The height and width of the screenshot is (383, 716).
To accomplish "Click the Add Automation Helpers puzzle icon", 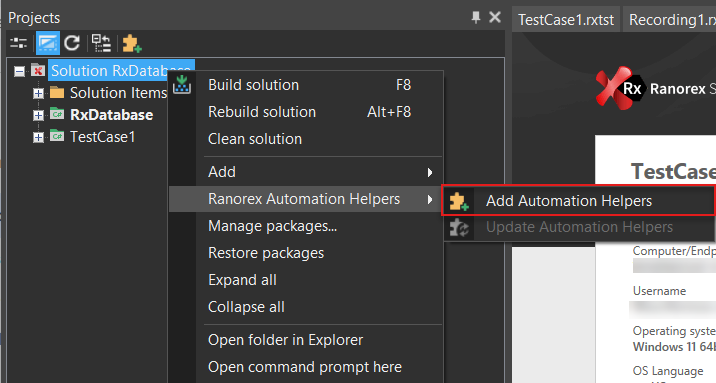I will tap(459, 201).
